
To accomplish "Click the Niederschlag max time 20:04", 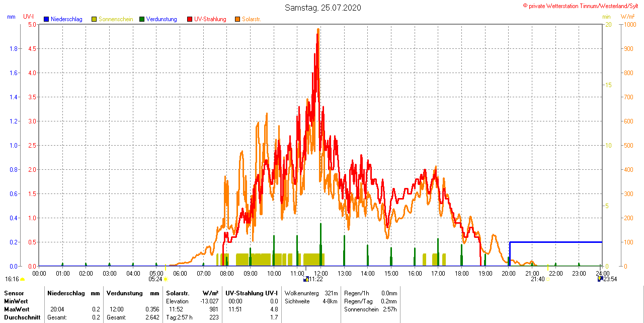I will 57,309.
